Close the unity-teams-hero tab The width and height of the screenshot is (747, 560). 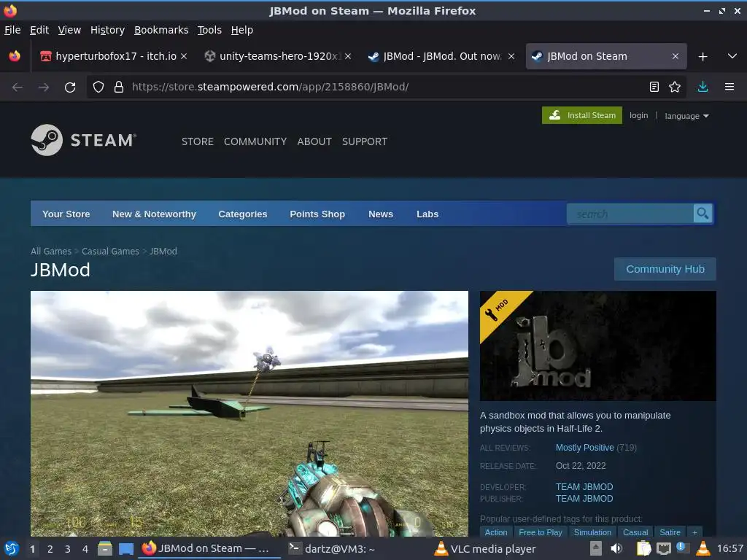(x=348, y=56)
